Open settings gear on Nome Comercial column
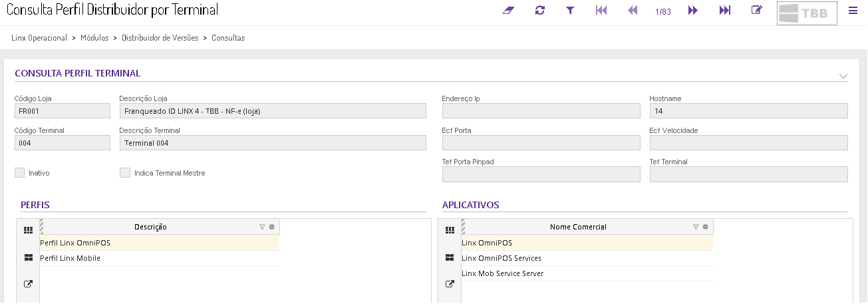The height and width of the screenshot is (304, 868). point(705,227)
